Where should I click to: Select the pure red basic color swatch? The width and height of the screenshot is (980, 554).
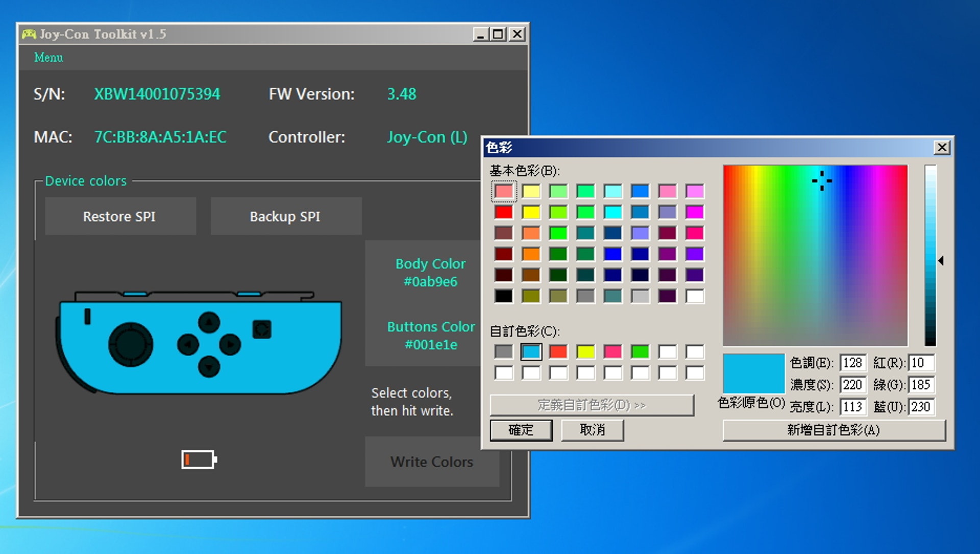[x=504, y=212]
